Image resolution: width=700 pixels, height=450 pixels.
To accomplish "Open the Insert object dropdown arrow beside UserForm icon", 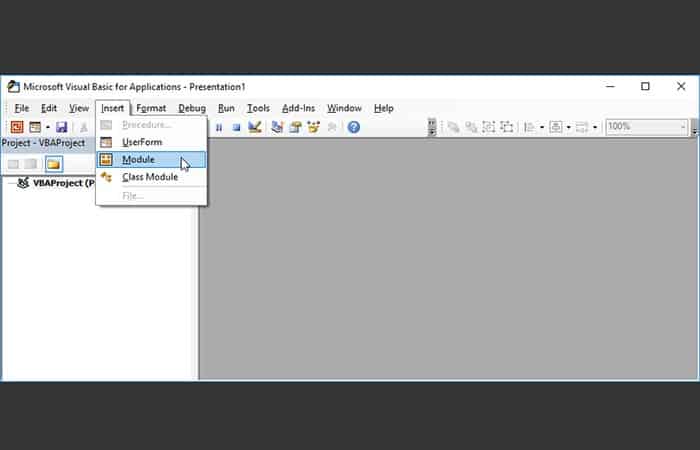I will (x=48, y=127).
